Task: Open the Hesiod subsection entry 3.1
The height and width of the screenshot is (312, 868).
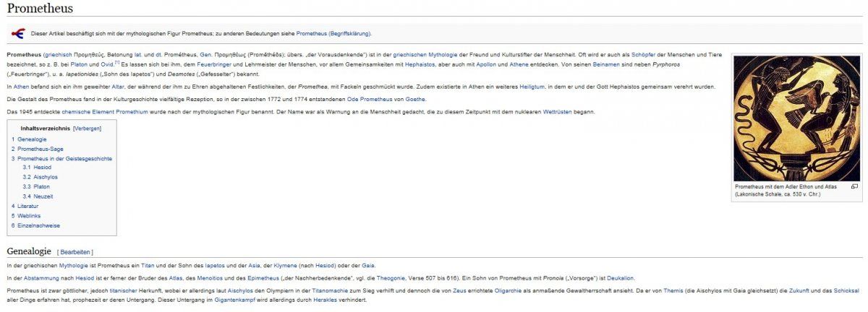Action: point(42,168)
